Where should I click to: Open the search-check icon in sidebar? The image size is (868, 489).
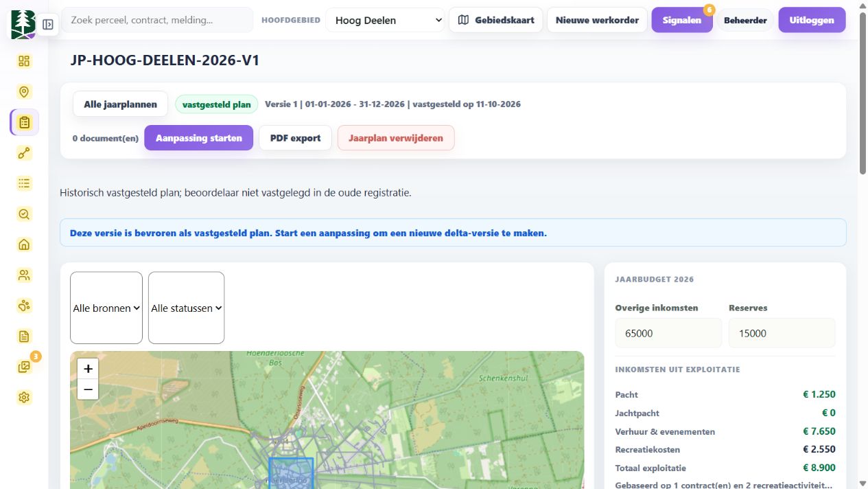coord(25,214)
